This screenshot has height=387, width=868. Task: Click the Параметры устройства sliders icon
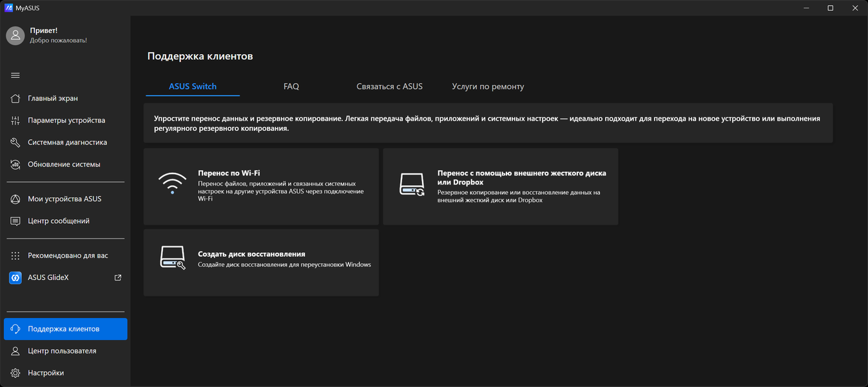(15, 121)
